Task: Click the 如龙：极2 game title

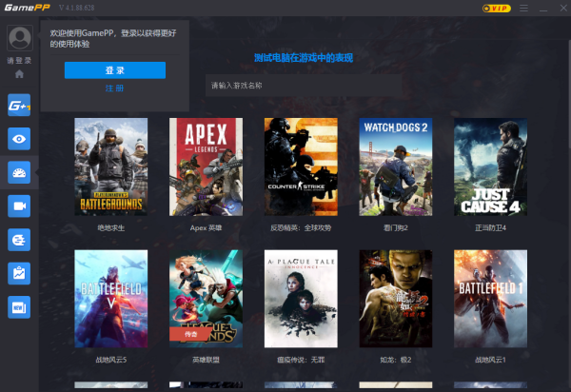Action: click(396, 360)
